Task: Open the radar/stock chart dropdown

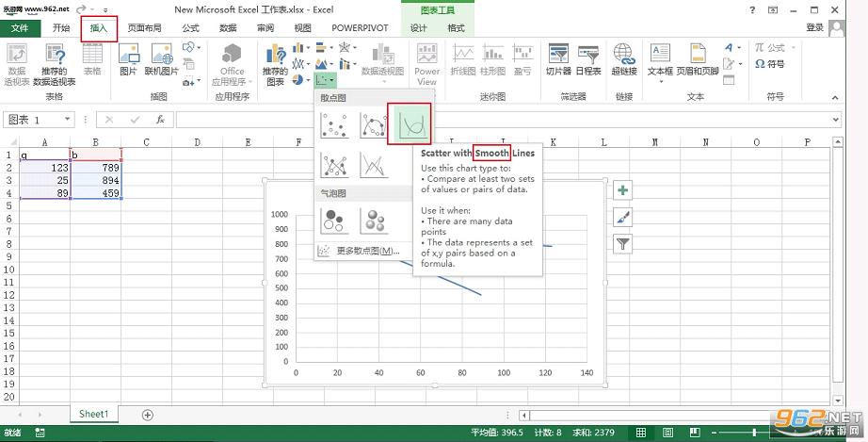Action: point(347,48)
